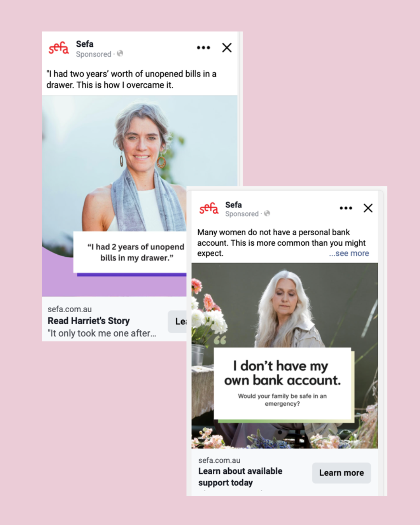Close the bank account ad
This screenshot has width=420, height=525.
pyautogui.click(x=368, y=208)
